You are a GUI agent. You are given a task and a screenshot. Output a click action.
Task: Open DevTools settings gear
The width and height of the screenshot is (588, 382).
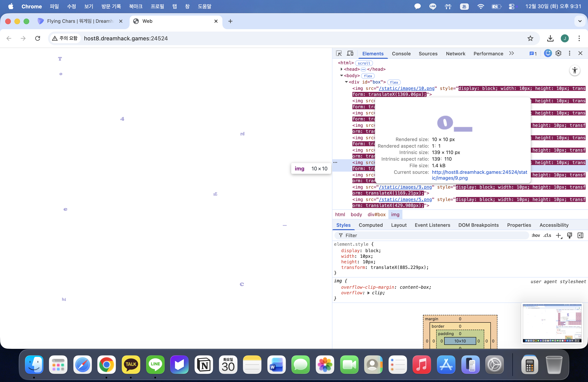(558, 53)
